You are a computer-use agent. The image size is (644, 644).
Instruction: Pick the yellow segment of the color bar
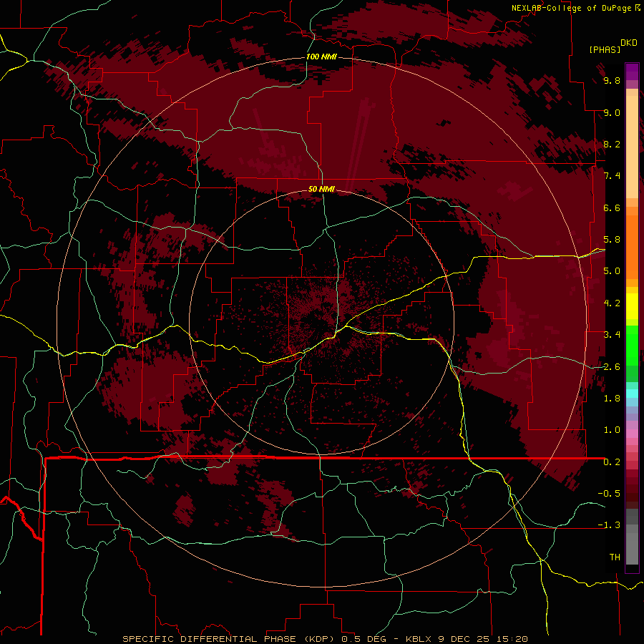(632, 306)
